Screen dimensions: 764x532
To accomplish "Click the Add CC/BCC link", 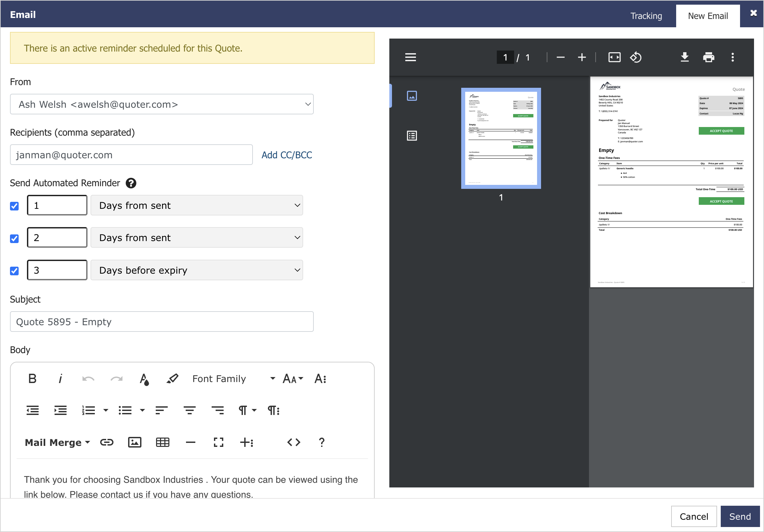I will (286, 155).
